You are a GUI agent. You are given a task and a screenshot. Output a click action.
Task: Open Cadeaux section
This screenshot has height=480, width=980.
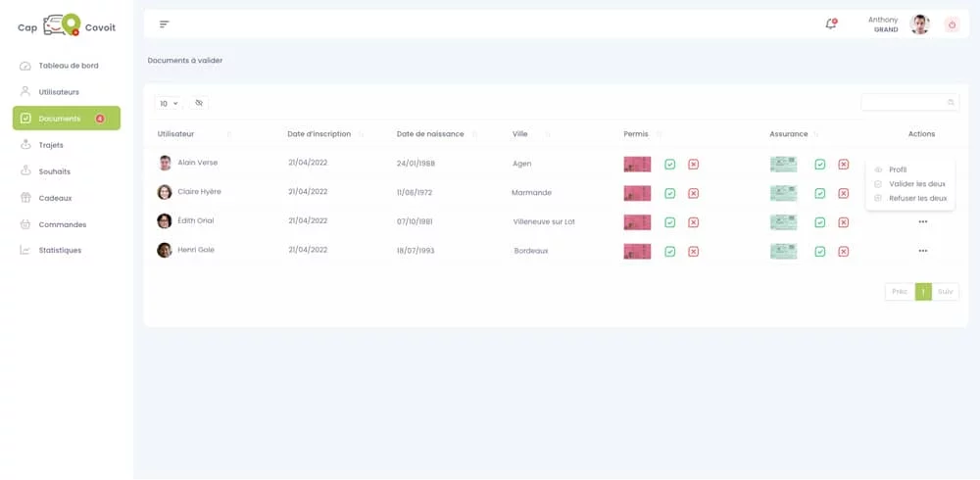[x=67, y=198]
